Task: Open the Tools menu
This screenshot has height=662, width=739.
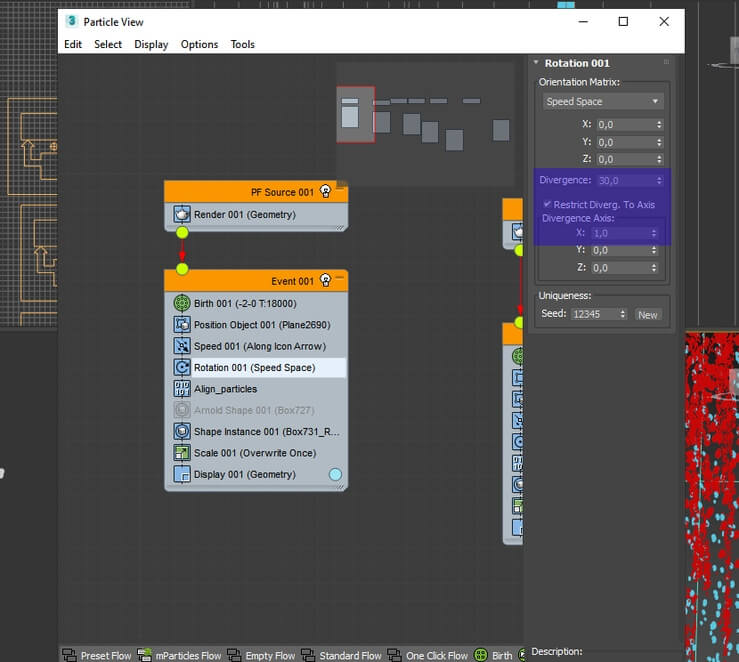Action: (x=242, y=44)
